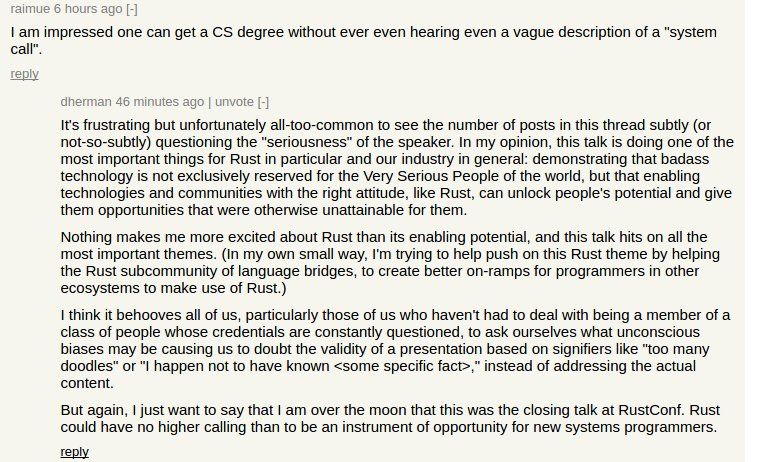Click the paragraph starting "Nothing makes me more excited"
This screenshot has width=767, height=462.
(390, 262)
